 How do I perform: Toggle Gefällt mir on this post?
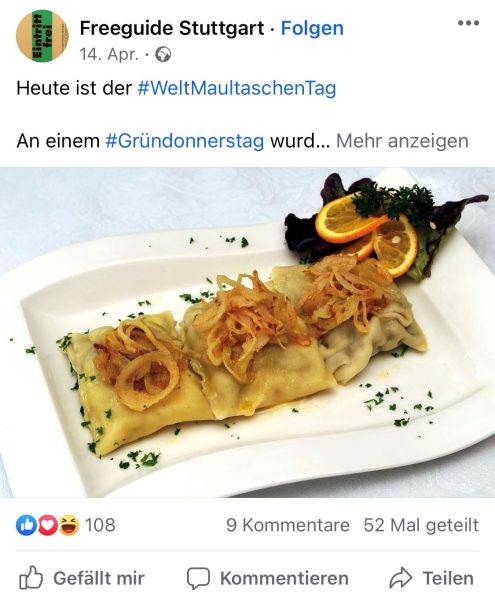tap(81, 578)
